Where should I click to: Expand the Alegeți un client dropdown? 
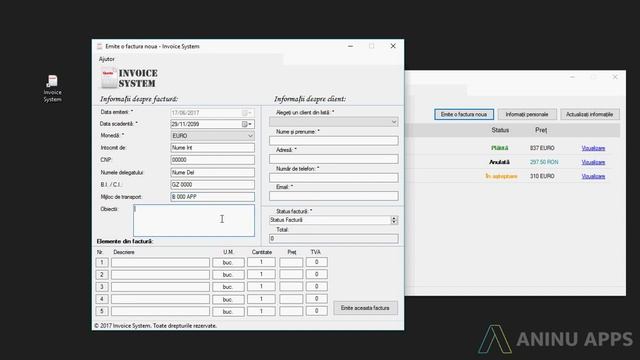333,122
